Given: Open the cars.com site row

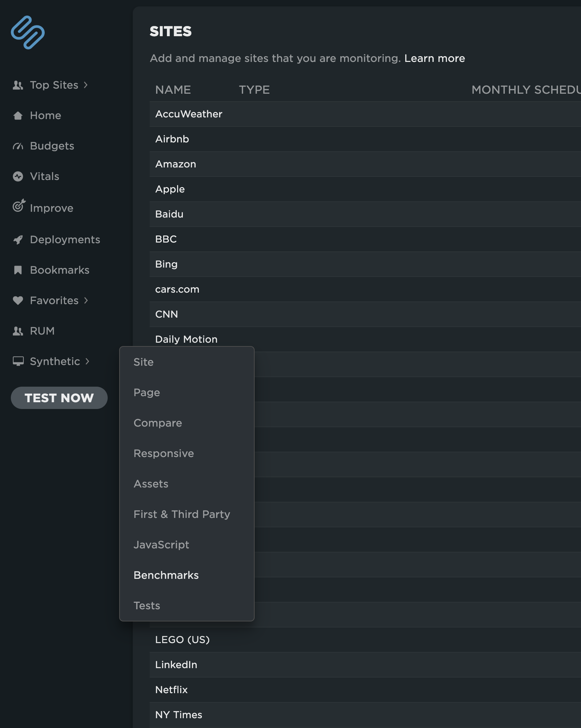Looking at the screenshot, I should pyautogui.click(x=365, y=289).
